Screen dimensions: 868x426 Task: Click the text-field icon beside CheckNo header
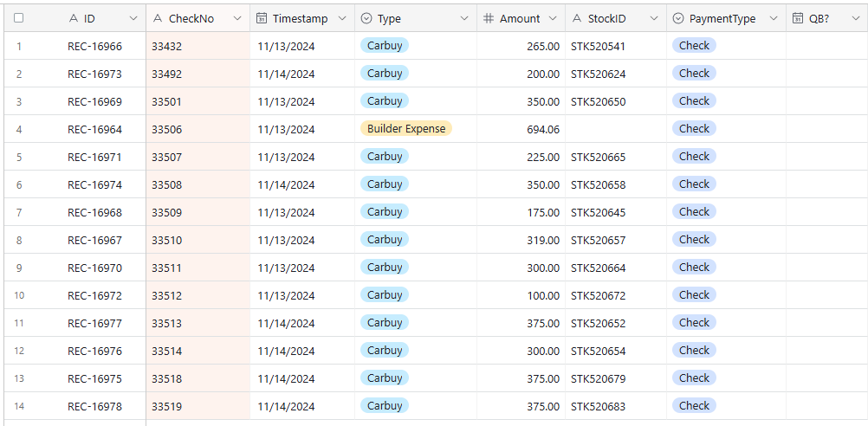click(x=158, y=19)
